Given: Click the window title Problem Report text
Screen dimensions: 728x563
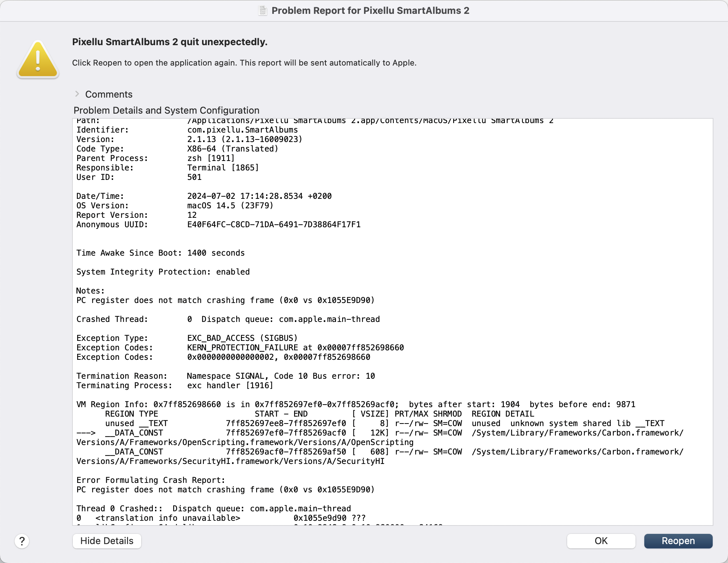Looking at the screenshot, I should (x=370, y=11).
